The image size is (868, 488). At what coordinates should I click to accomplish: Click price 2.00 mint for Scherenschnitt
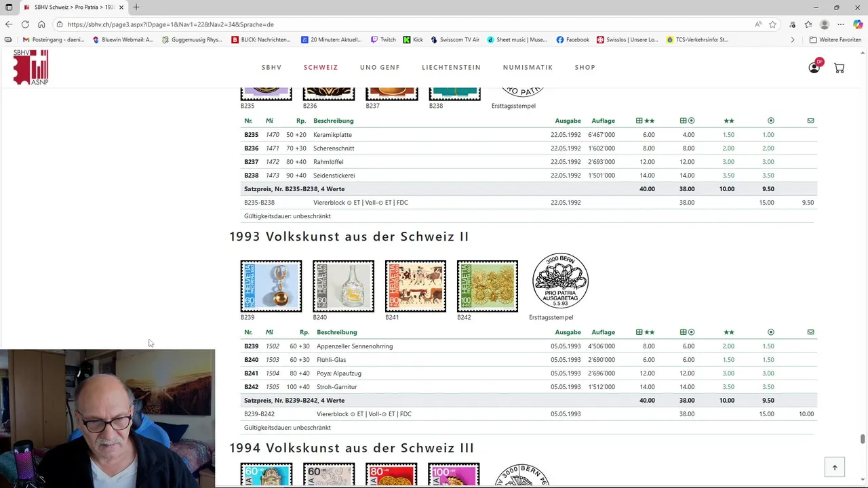pyautogui.click(x=728, y=148)
